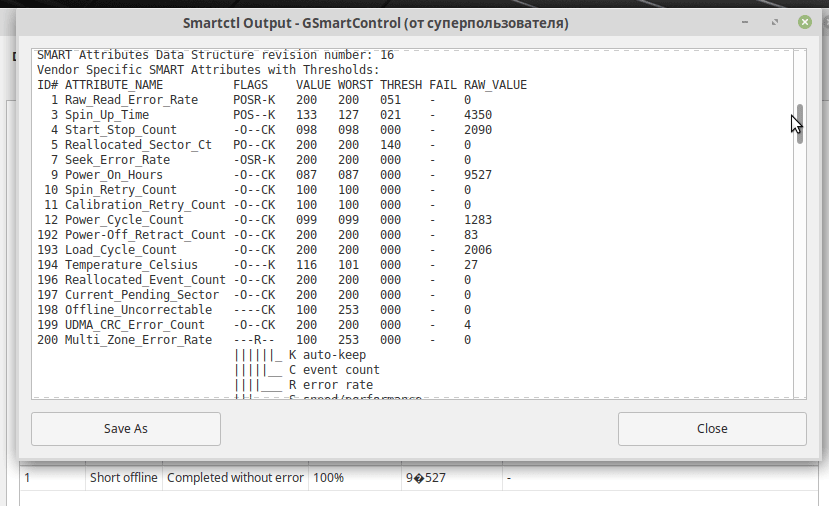Click 'Vendor Specific SMART Attributes with Thresholds' line
Image resolution: width=829 pixels, height=506 pixels.
pos(208,70)
